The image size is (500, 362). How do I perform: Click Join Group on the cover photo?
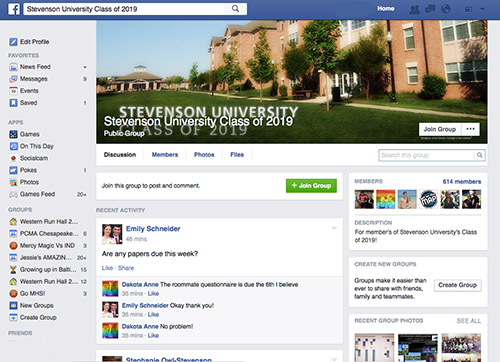click(x=440, y=129)
